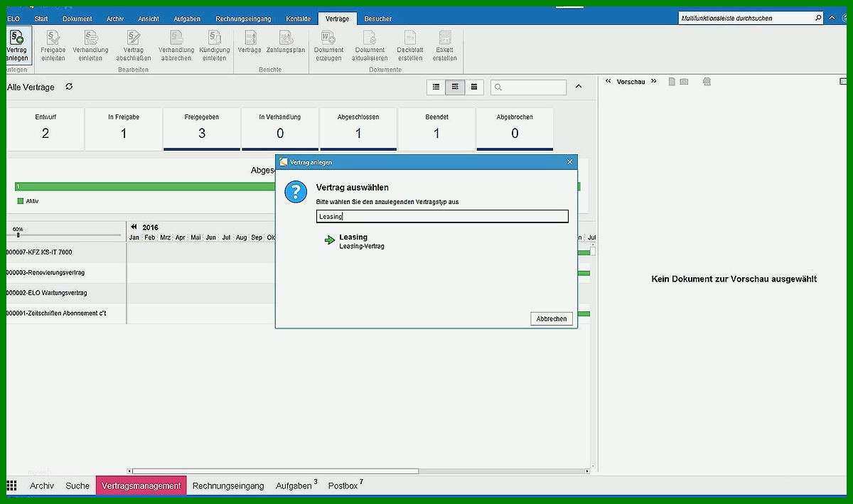
Task: Switch to Suche bottom tab
Action: coord(77,486)
